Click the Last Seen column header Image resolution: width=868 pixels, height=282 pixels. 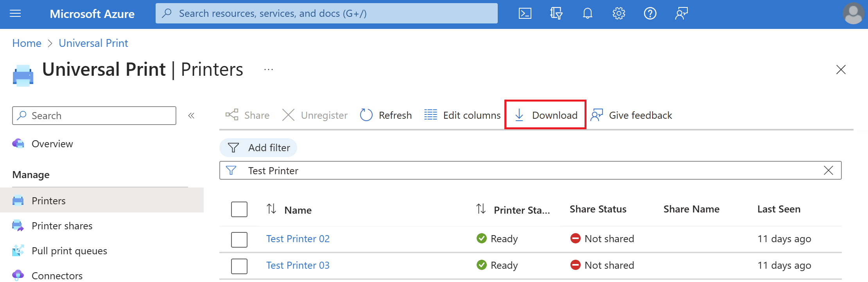click(x=779, y=209)
